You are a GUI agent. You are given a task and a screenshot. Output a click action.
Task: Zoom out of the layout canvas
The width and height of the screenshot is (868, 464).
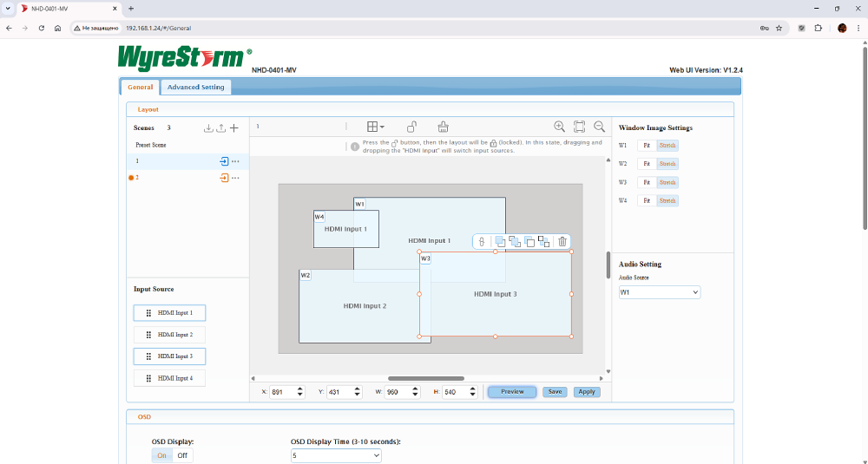tap(599, 127)
